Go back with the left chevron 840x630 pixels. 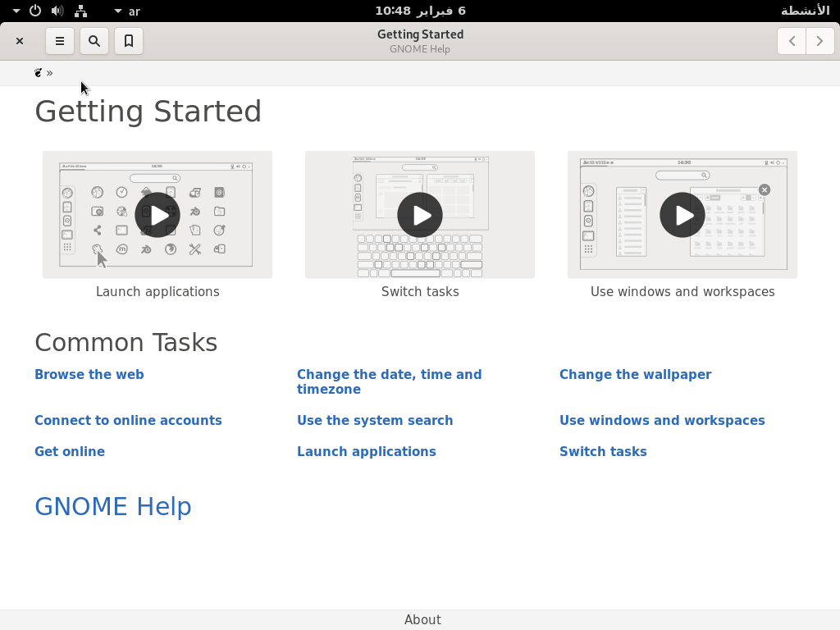pyautogui.click(x=792, y=41)
